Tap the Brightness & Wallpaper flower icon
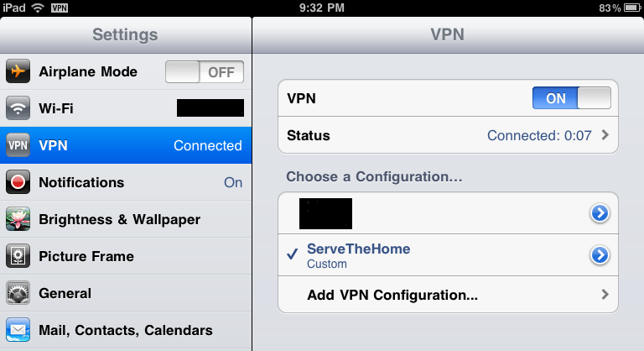 point(18,219)
